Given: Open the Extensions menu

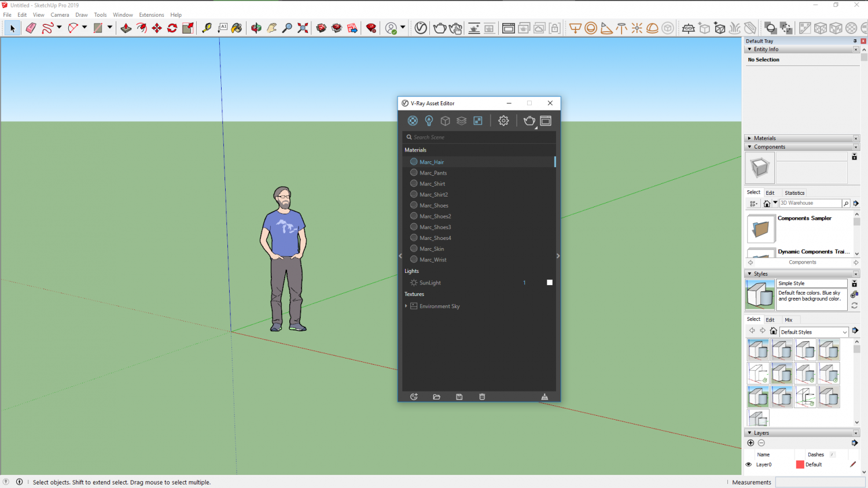Looking at the screenshot, I should (151, 15).
